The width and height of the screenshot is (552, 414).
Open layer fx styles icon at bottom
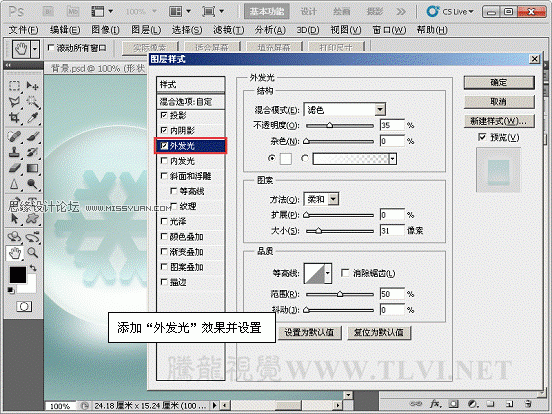(435, 404)
